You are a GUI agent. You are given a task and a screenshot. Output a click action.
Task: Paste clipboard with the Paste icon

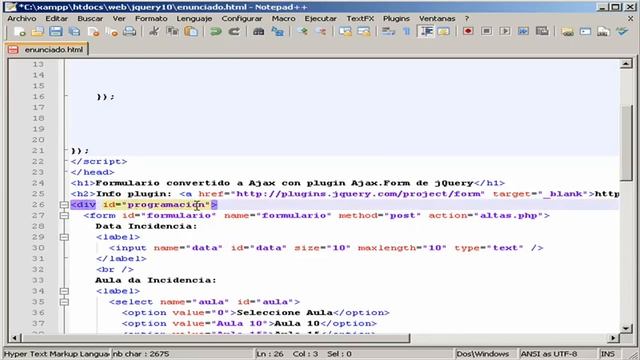pos(191,31)
